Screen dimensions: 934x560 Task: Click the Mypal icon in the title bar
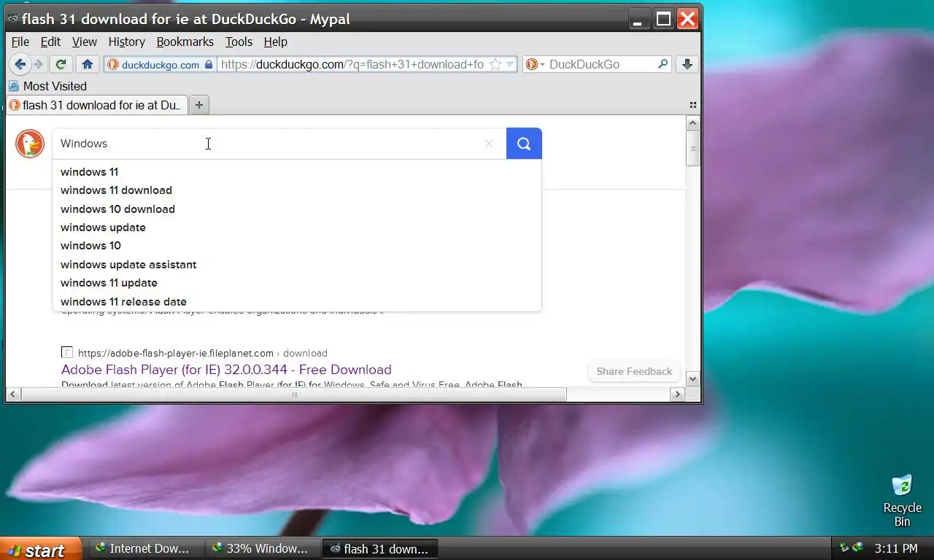point(12,19)
